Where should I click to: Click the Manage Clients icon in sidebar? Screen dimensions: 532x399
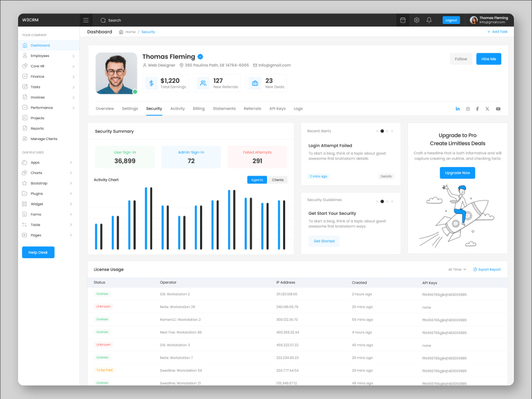(25, 139)
